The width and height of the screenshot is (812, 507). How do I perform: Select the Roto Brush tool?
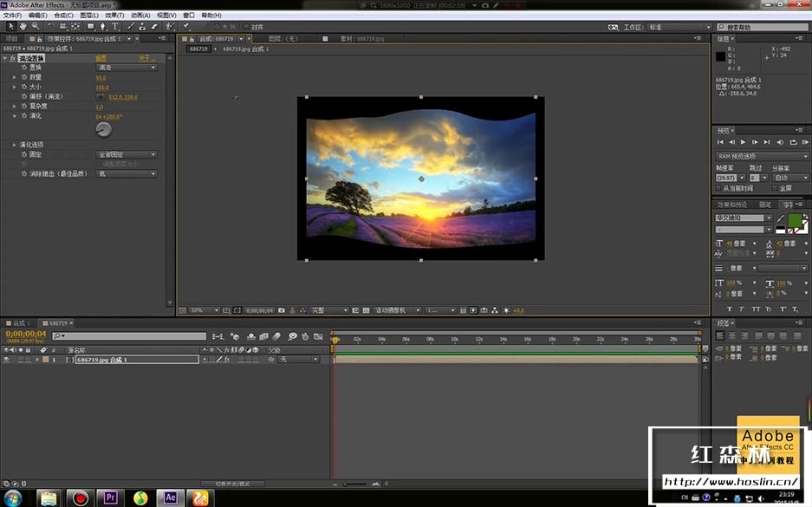click(169, 26)
